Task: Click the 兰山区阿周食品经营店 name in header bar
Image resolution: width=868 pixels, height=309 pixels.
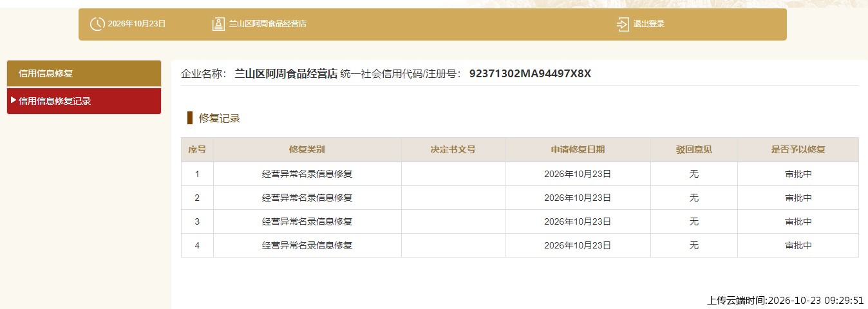Action: click(268, 24)
